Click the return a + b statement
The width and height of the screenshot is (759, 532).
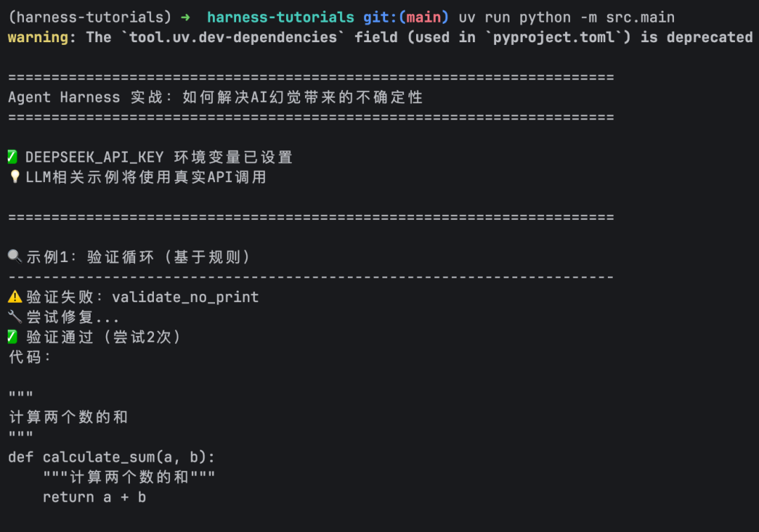[x=94, y=498]
